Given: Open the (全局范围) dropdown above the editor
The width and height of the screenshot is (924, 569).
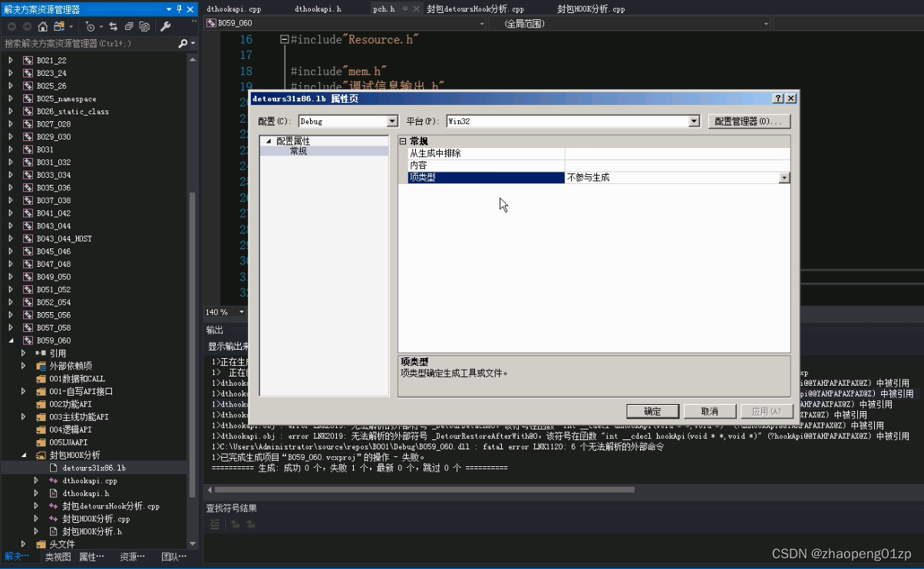Looking at the screenshot, I should coord(766,24).
